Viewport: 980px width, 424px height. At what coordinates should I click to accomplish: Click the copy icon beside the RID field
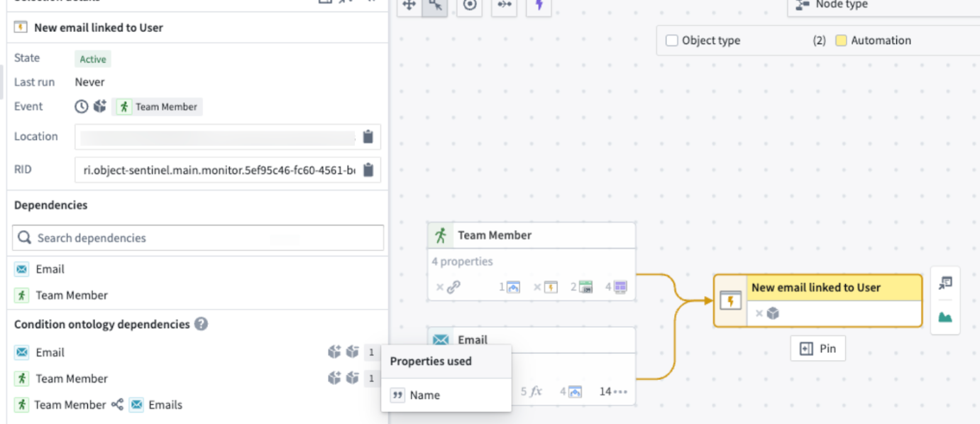(368, 170)
